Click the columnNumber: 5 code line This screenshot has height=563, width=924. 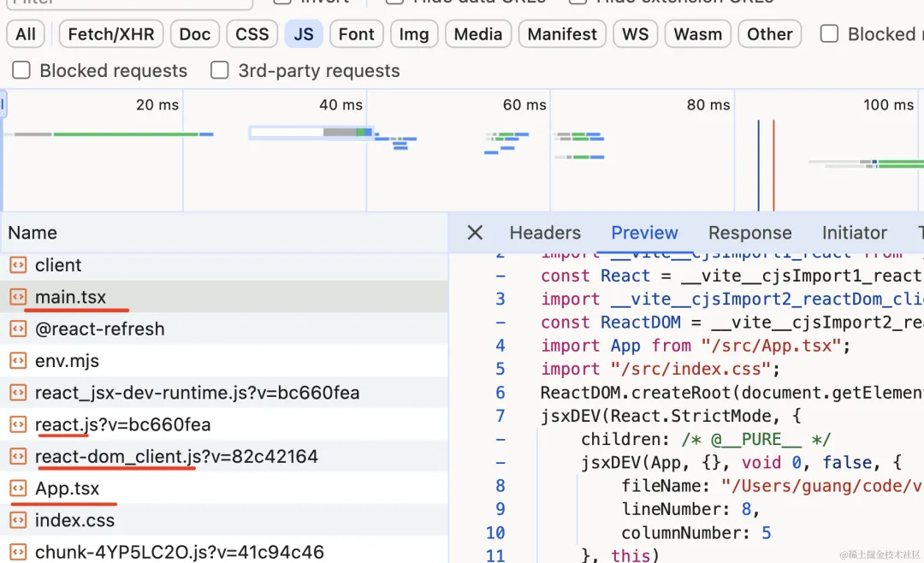(696, 533)
